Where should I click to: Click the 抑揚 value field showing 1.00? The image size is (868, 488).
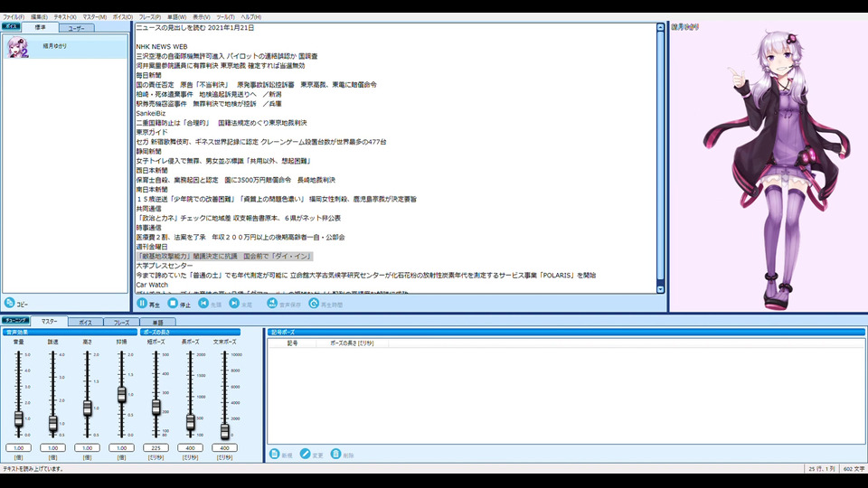click(x=122, y=447)
